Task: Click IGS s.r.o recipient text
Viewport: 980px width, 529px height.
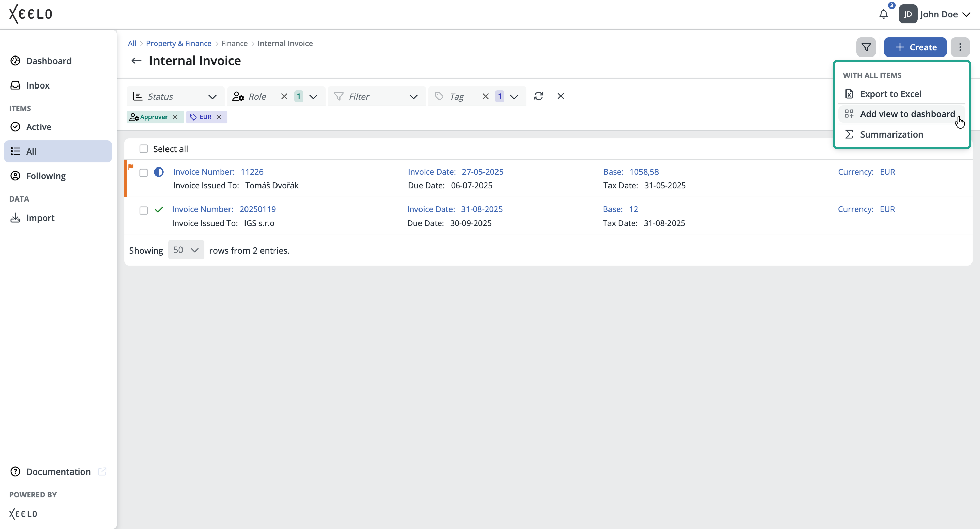Action: (x=259, y=223)
